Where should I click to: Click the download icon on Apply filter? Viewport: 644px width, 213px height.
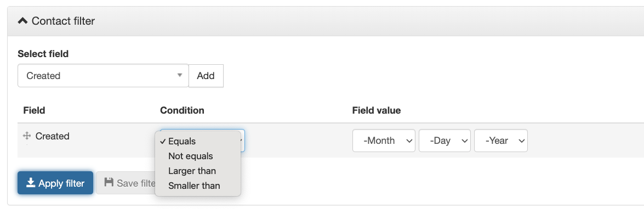(30, 183)
